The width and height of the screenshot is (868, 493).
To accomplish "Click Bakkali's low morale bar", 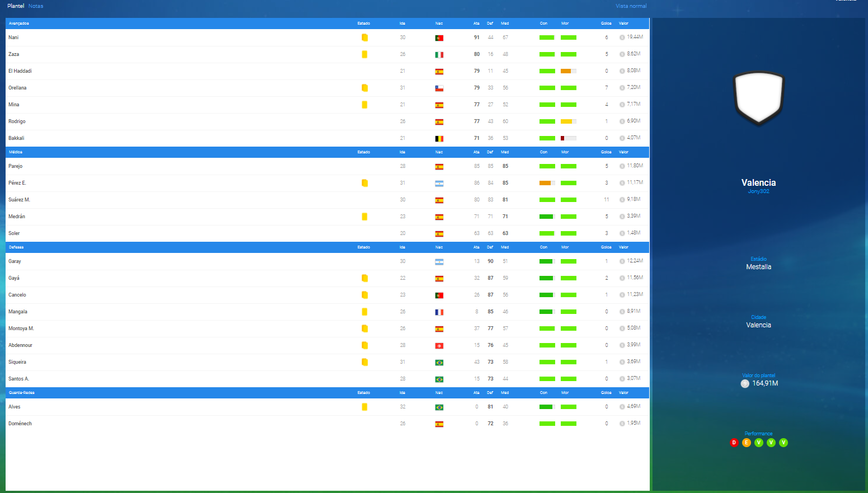I will (x=568, y=138).
